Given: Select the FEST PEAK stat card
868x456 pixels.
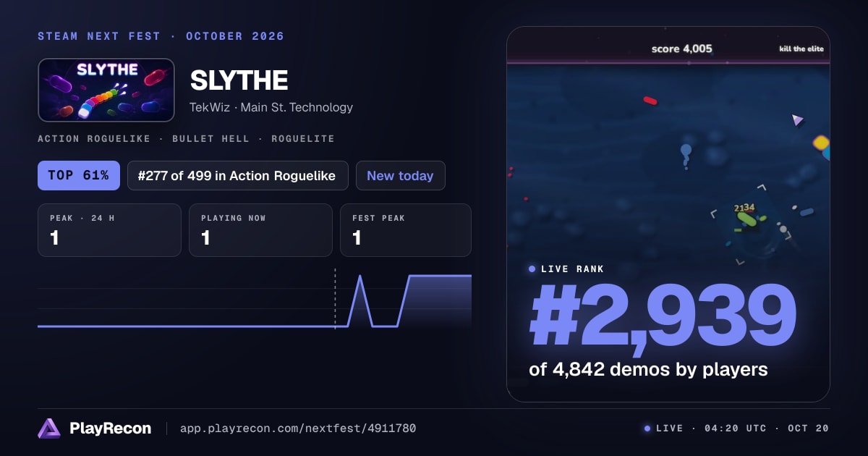Looking at the screenshot, I should click(x=406, y=230).
